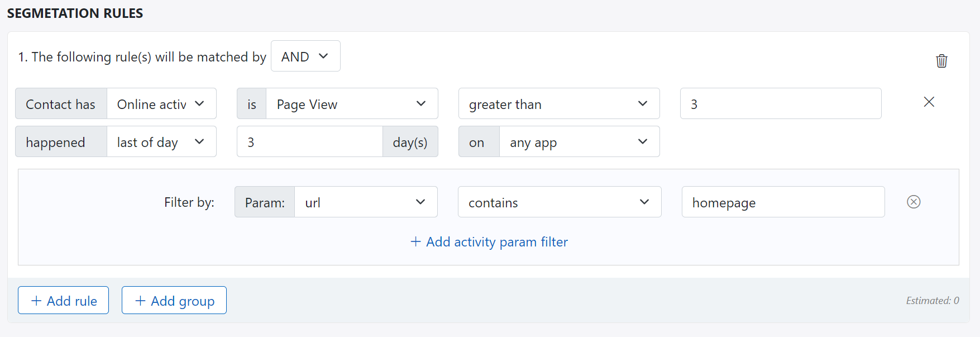This screenshot has width=980, height=337.
Task: Click the count value field next to greater than
Action: [x=780, y=104]
